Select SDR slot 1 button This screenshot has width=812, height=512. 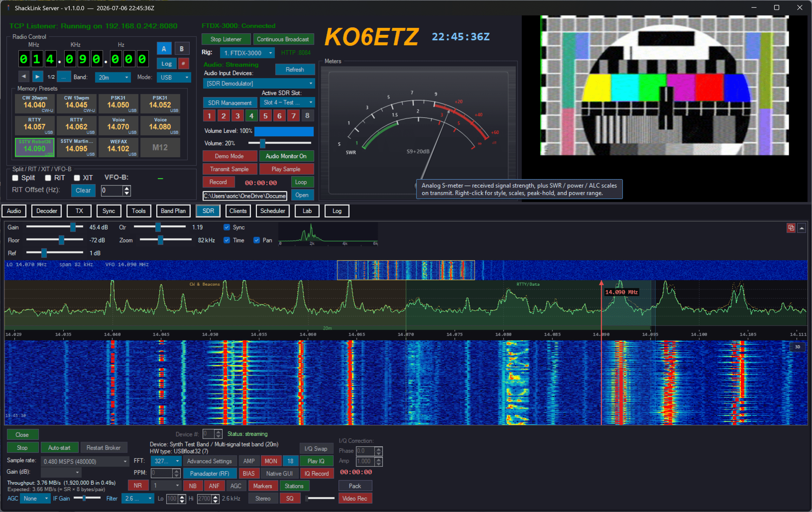point(209,116)
